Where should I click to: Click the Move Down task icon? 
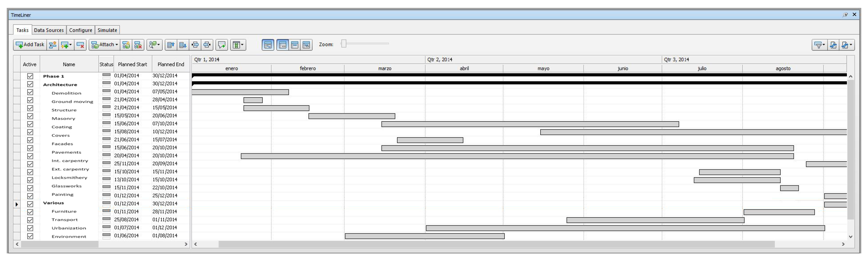coord(183,45)
